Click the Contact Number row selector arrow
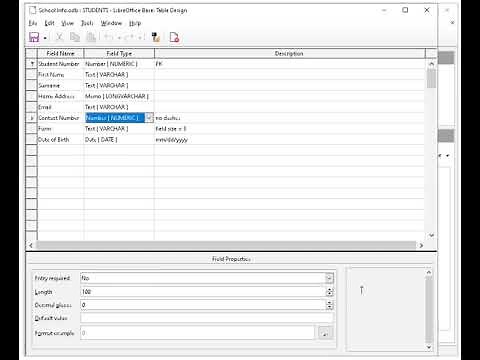 pyautogui.click(x=32, y=118)
